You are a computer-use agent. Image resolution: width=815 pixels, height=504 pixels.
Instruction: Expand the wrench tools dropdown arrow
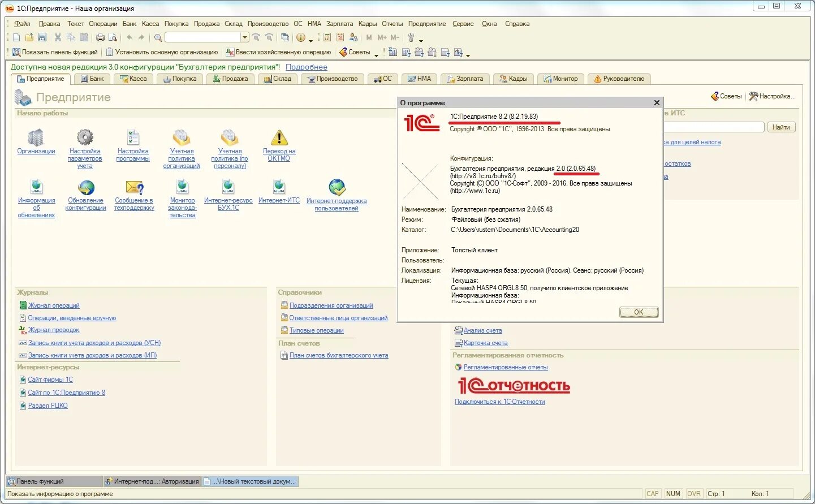(421, 40)
